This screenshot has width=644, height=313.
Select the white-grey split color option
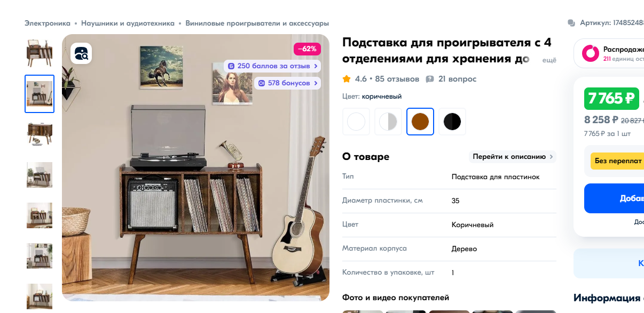pos(388,122)
